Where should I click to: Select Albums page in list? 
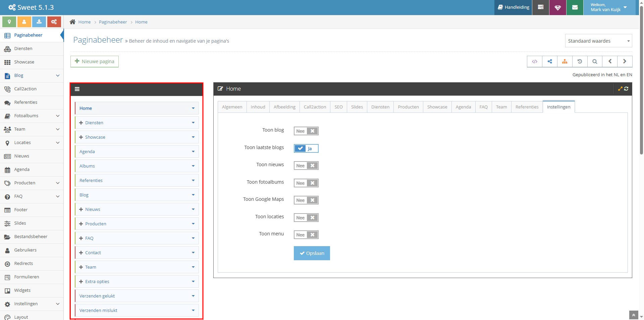pos(137,166)
